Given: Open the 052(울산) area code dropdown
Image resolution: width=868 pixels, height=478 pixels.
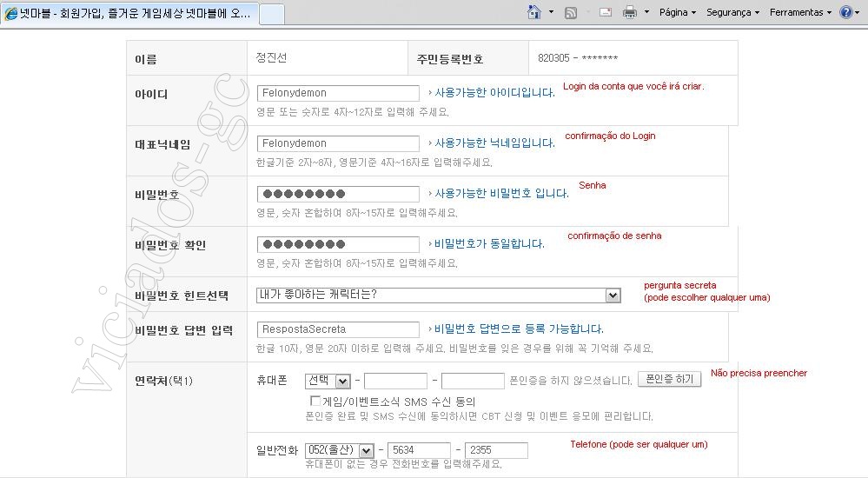Looking at the screenshot, I should pos(340,450).
